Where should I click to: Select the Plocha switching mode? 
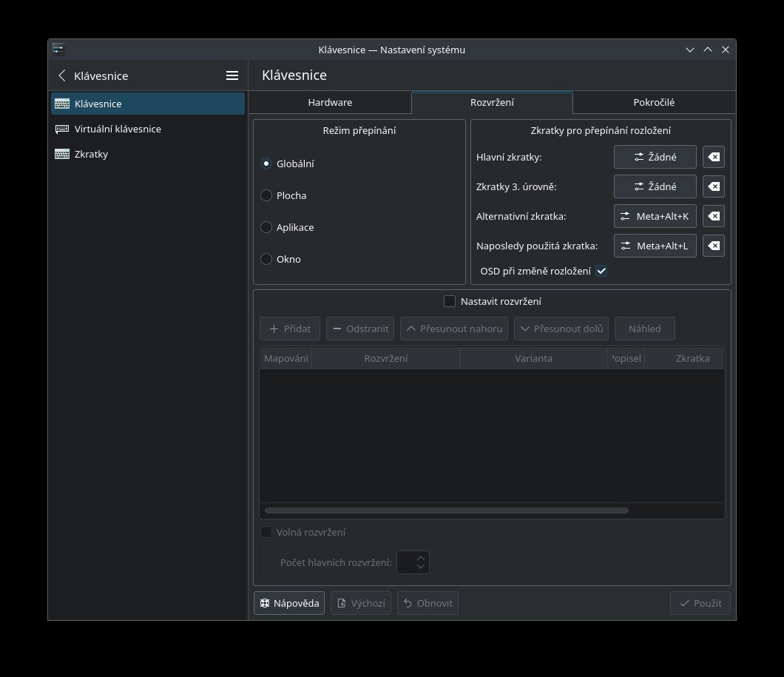266,195
